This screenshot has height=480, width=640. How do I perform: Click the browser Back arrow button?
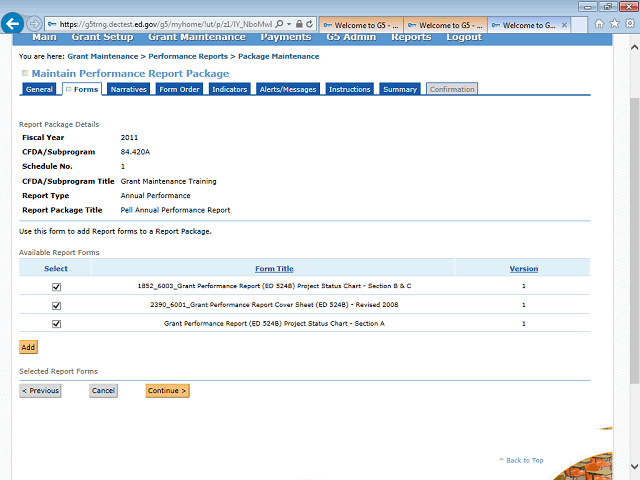point(12,24)
